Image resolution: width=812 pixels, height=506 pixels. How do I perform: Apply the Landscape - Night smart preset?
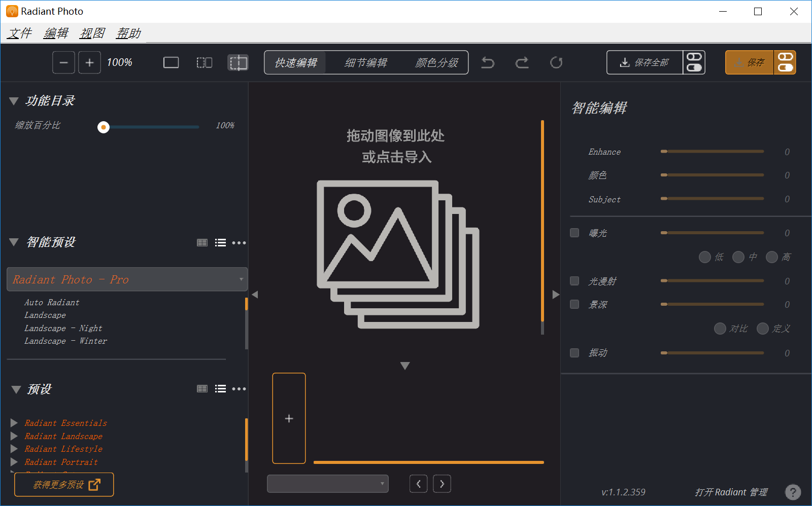63,328
